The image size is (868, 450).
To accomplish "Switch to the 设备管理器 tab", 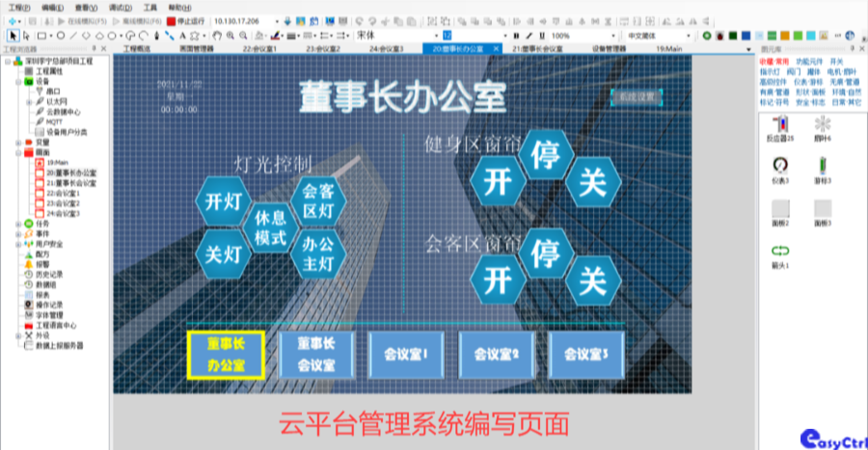I will (x=609, y=47).
